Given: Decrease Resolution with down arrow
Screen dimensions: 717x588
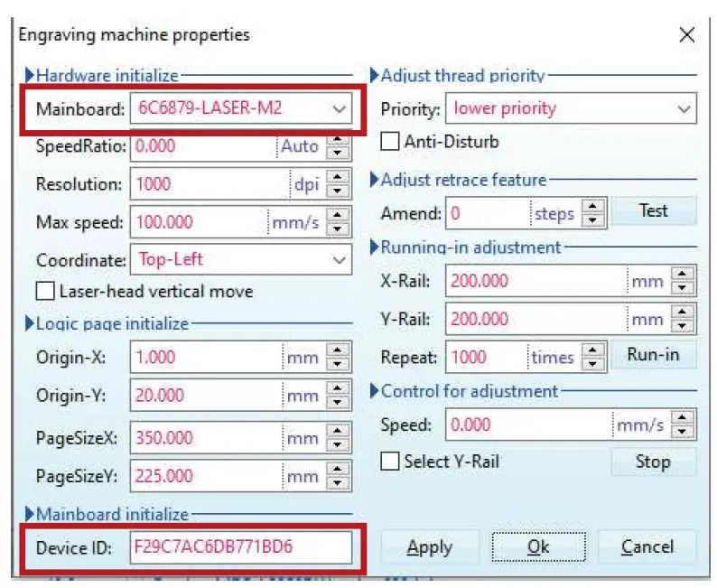Looking at the screenshot, I should coord(339,191).
